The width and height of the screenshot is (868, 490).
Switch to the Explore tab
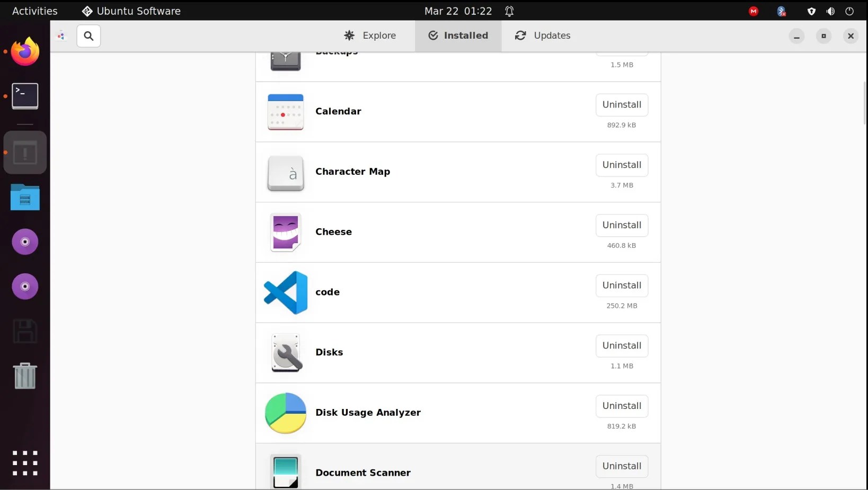[x=370, y=35]
